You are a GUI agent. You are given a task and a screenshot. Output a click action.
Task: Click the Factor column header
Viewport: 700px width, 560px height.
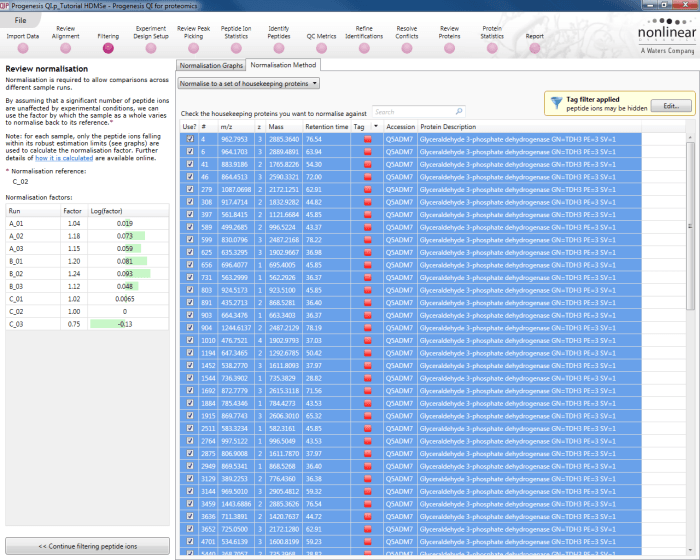click(x=74, y=211)
